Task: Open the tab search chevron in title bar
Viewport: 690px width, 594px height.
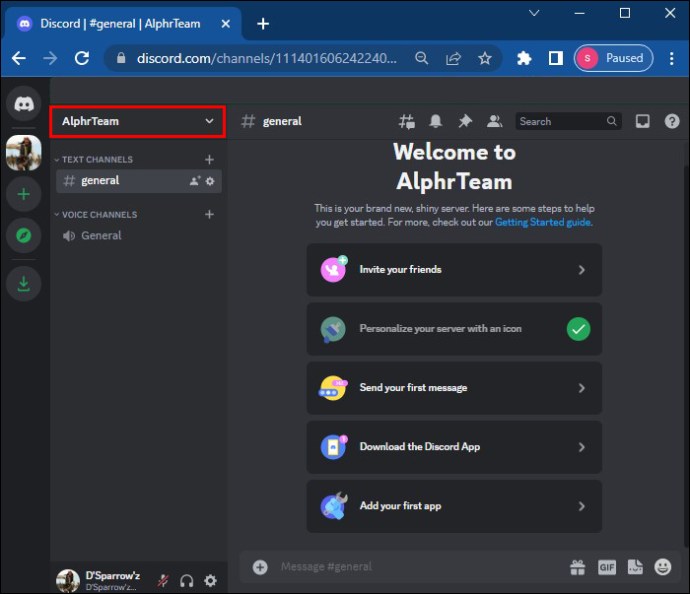Action: pos(534,13)
